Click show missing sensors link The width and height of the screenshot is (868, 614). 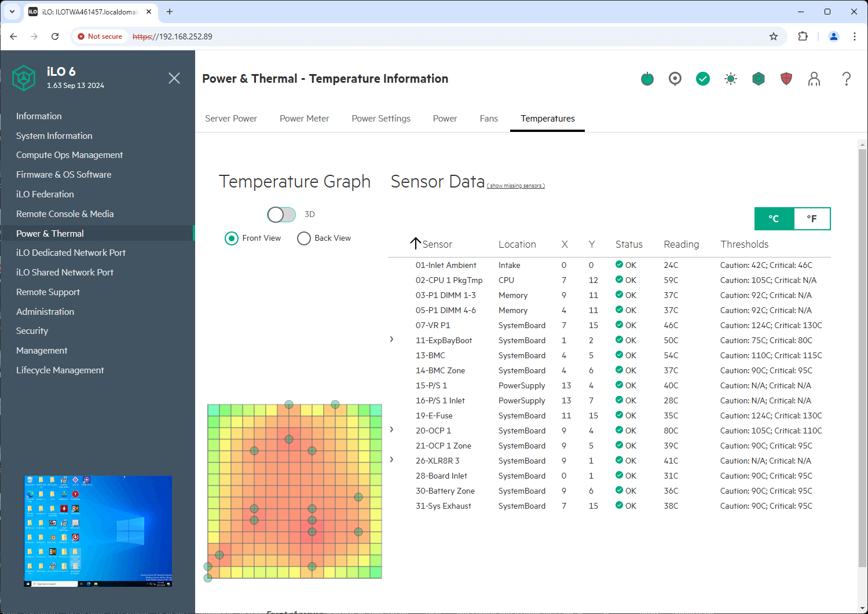(x=516, y=186)
